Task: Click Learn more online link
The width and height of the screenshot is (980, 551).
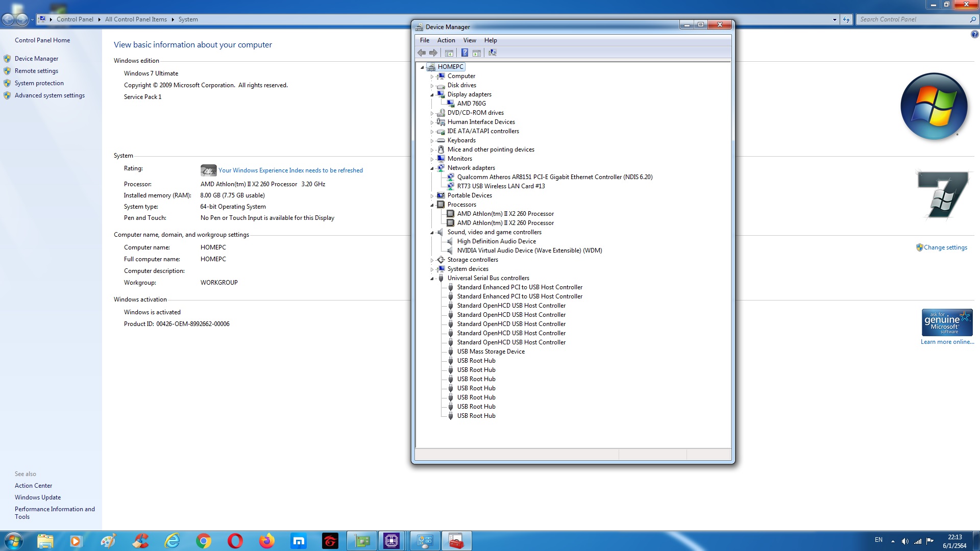Action: coord(947,342)
